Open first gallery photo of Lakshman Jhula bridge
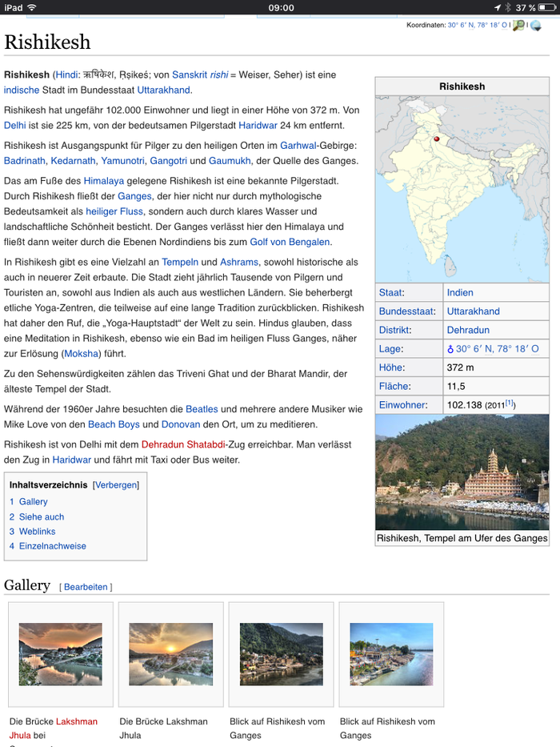 coord(61,654)
